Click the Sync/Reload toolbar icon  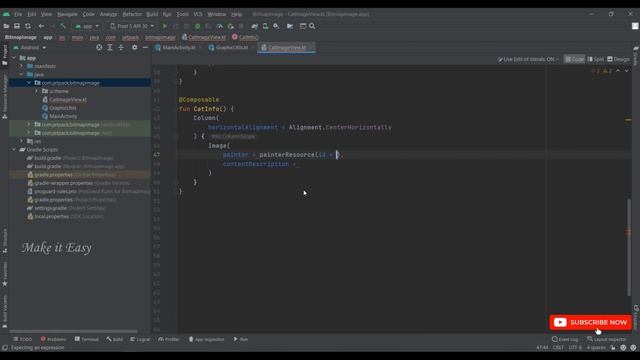tap(28, 26)
